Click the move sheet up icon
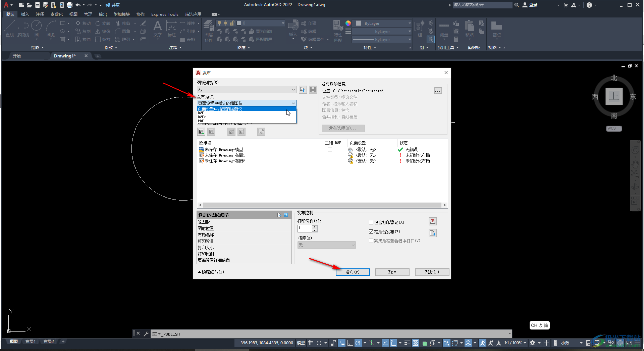This screenshot has width=644, height=351. 231,132
